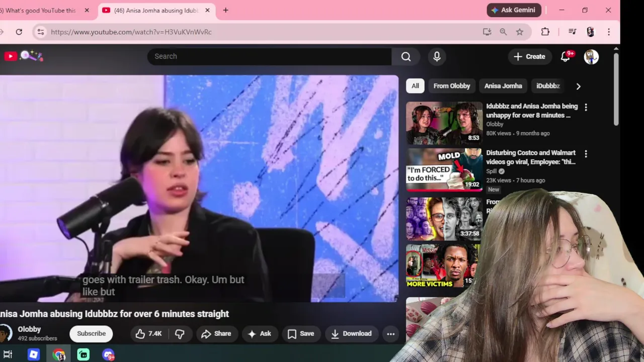The width and height of the screenshot is (644, 362).
Task: Click the Create button
Action: pyautogui.click(x=529, y=57)
